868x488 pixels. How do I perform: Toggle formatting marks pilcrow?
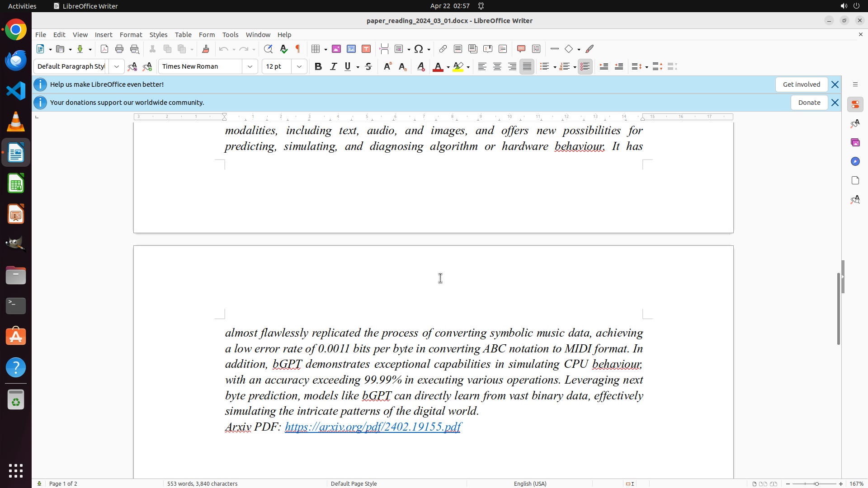point(298,49)
